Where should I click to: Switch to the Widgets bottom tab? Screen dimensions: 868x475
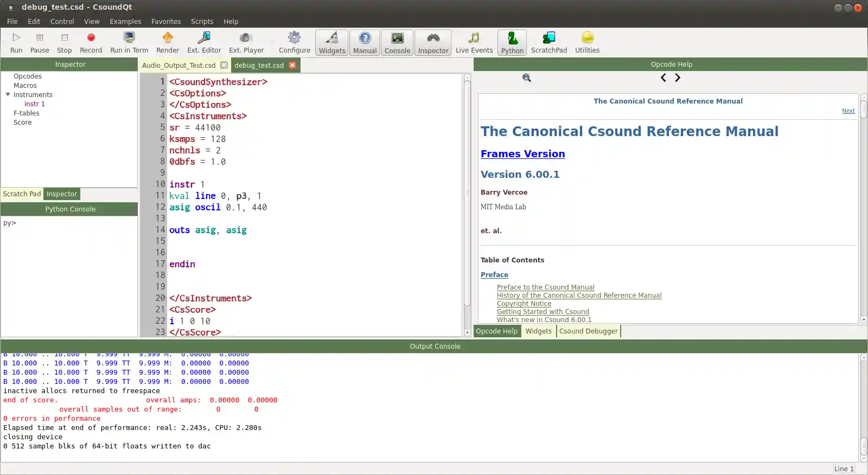coord(538,331)
